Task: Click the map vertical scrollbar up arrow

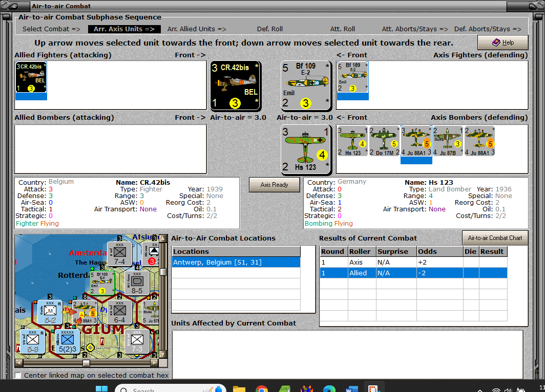Action: (163, 238)
